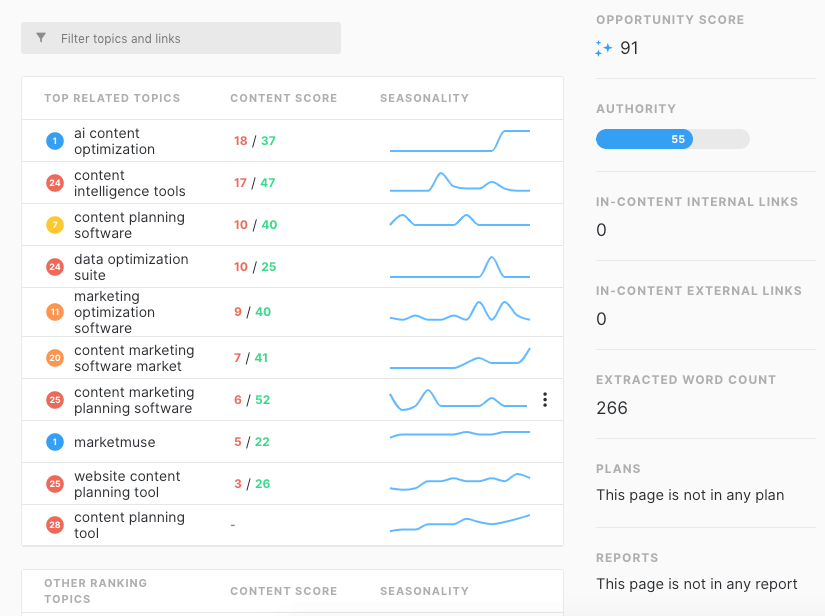Image resolution: width=825 pixels, height=616 pixels.
Task: Click rank badge 1 beside ai content optimization
Action: click(55, 142)
